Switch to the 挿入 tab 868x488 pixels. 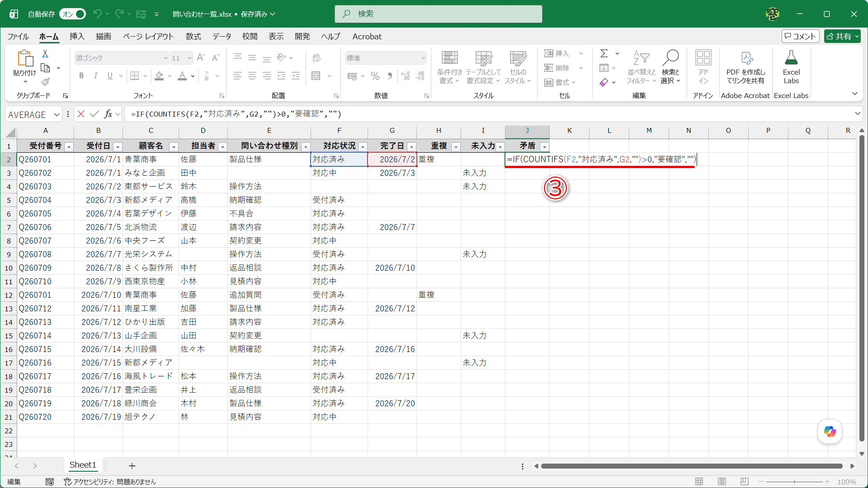coord(77,37)
